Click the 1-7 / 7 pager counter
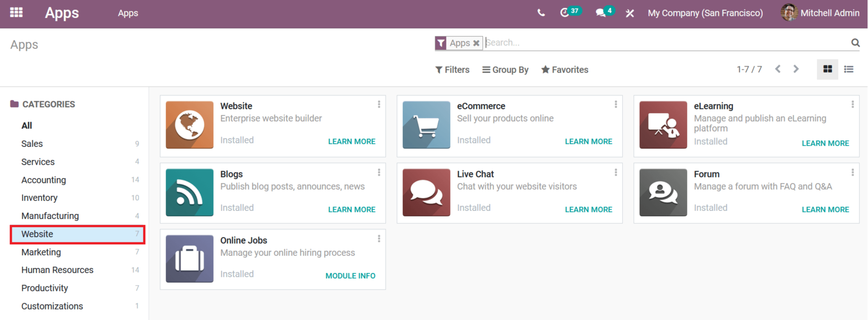Screen dimensions: 868x320 click(749, 69)
